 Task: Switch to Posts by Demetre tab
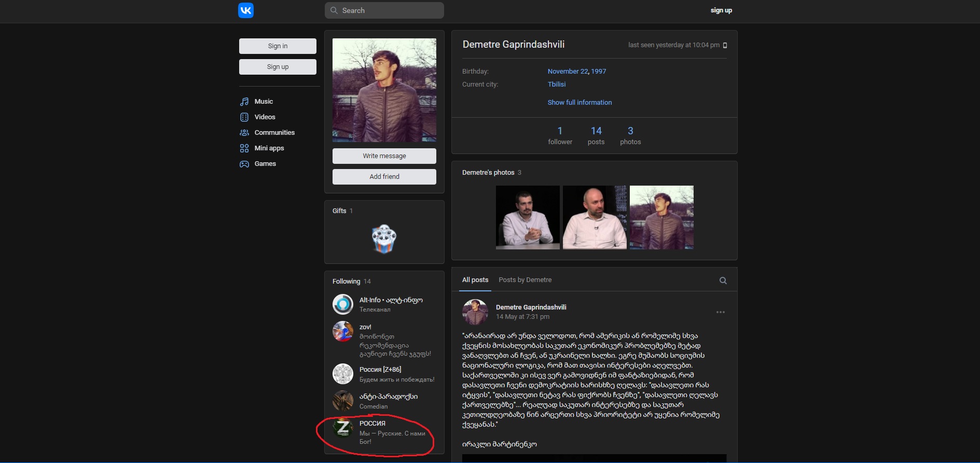pyautogui.click(x=525, y=280)
